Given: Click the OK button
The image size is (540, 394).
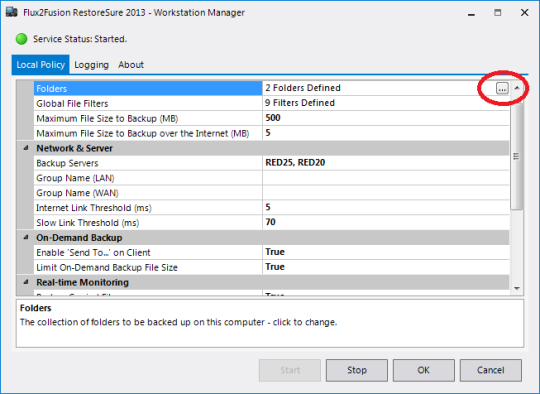Looking at the screenshot, I should 424,370.
